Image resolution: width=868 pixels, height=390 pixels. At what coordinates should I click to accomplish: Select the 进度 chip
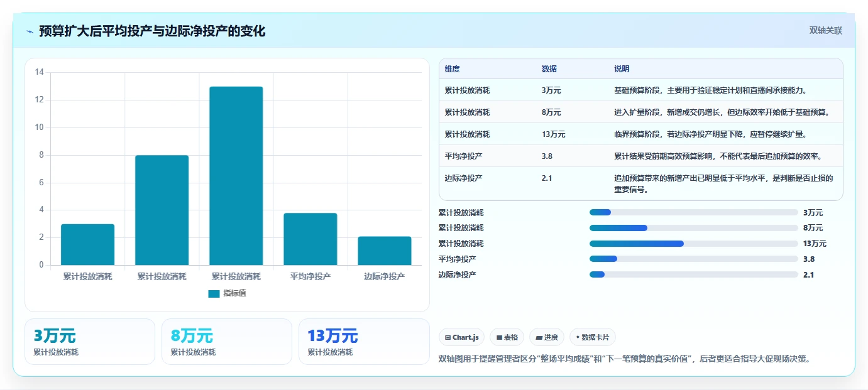coord(547,337)
